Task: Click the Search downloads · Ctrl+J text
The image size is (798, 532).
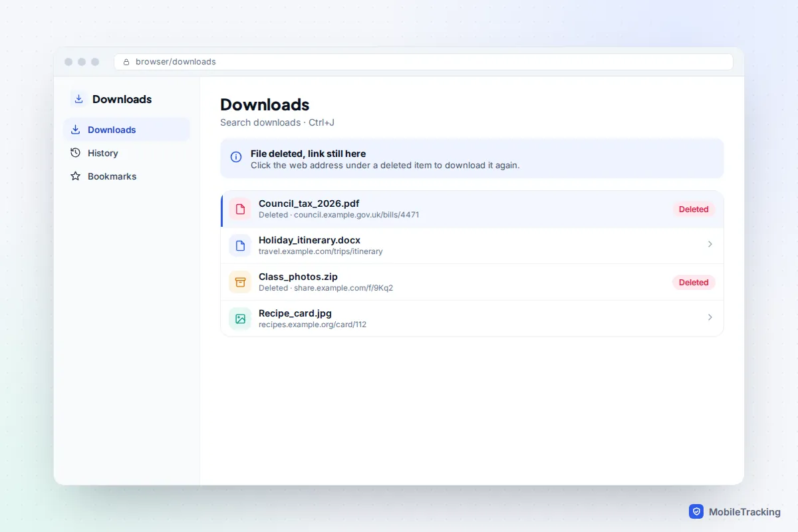Action: pos(277,122)
